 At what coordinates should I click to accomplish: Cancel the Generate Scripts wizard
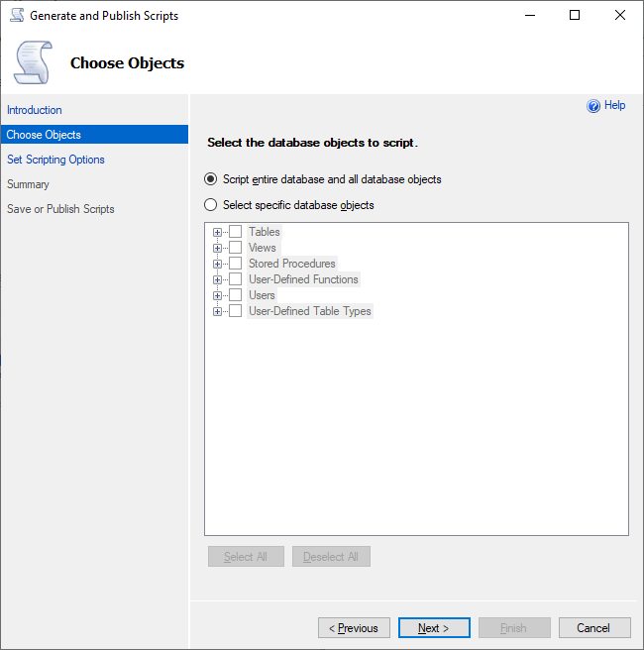594,628
